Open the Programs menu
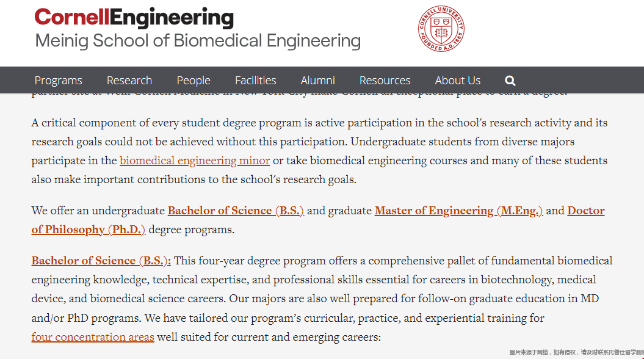This screenshot has height=359, width=644. pyautogui.click(x=59, y=81)
